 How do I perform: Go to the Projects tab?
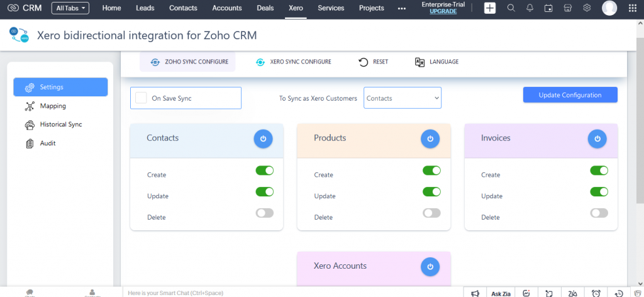[372, 8]
